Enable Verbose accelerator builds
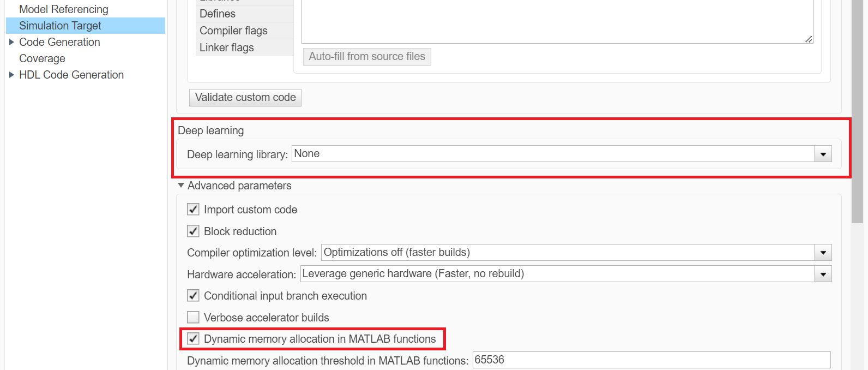Image resolution: width=868 pixels, height=370 pixels. (x=193, y=318)
